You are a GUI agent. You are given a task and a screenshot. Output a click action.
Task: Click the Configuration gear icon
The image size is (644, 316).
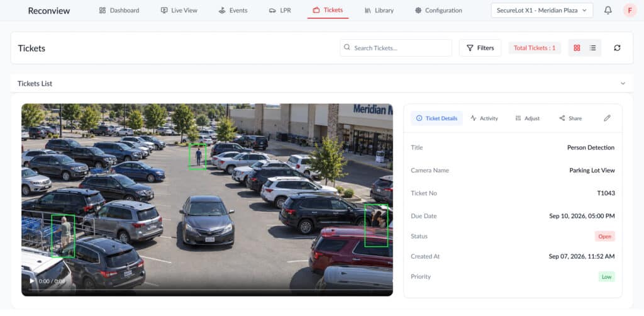tap(418, 10)
